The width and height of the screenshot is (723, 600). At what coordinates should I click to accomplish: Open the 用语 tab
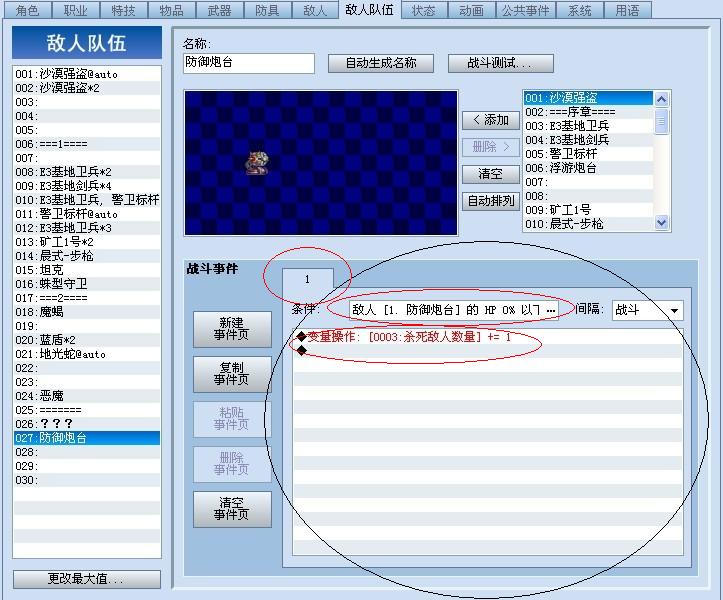[x=628, y=10]
